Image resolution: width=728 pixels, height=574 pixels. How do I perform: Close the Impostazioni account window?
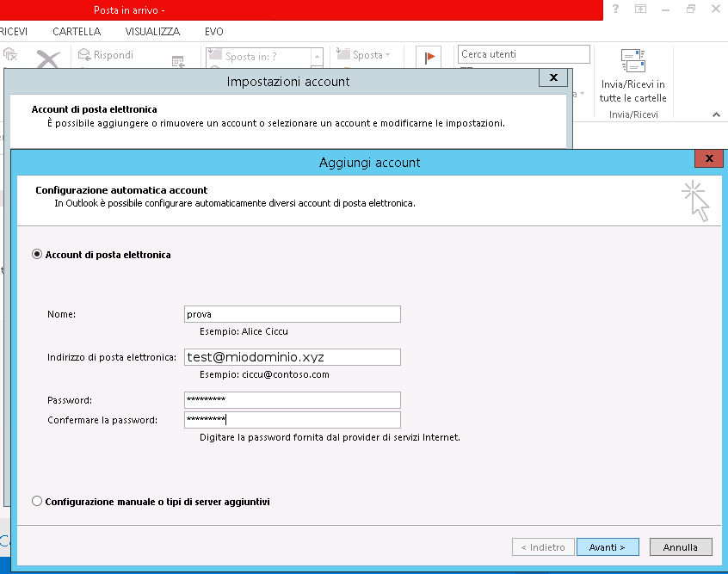(553, 77)
